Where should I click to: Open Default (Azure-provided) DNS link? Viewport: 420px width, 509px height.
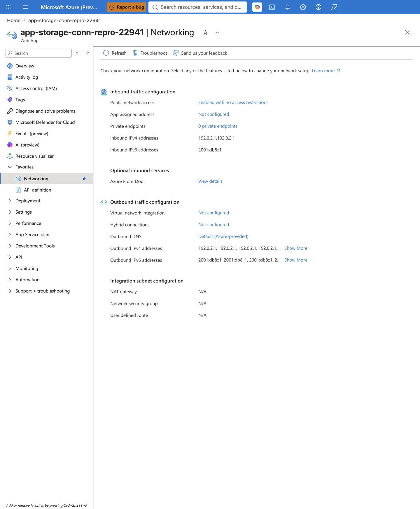coord(223,236)
